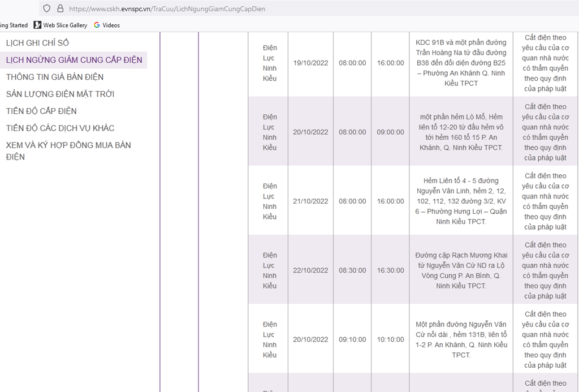The image size is (579, 392).
Task: Click the 22/10/2022 date cell
Action: point(310,270)
